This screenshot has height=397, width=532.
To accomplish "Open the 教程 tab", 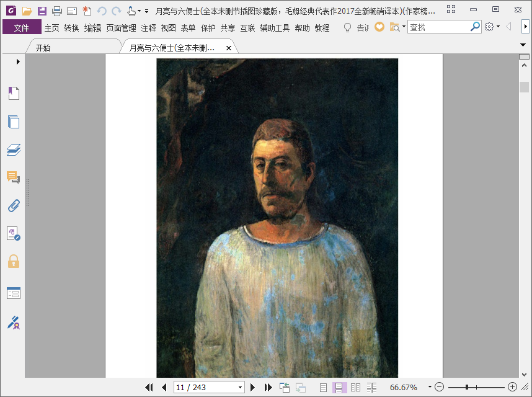I will click(x=322, y=28).
